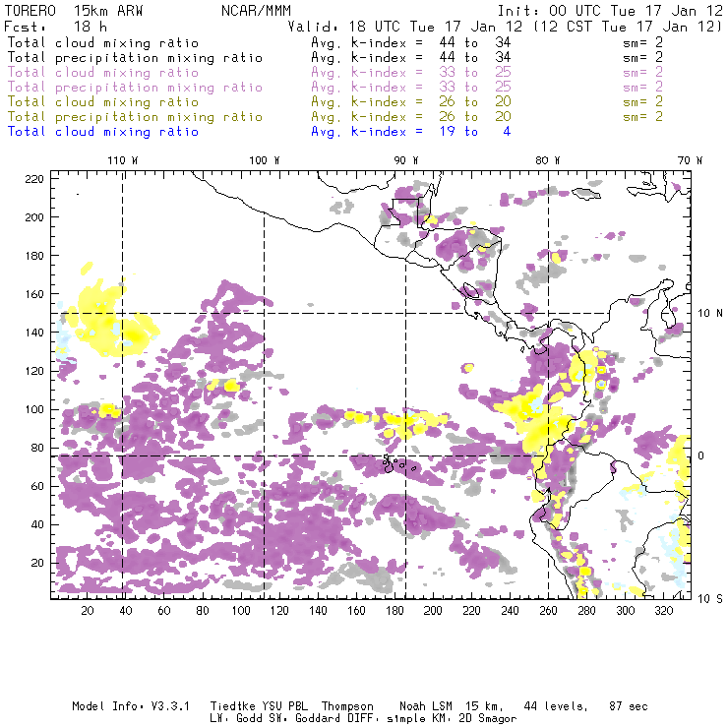Click blue 'Avg. k-index = 19 to 4' text

pyautogui.click(x=411, y=132)
